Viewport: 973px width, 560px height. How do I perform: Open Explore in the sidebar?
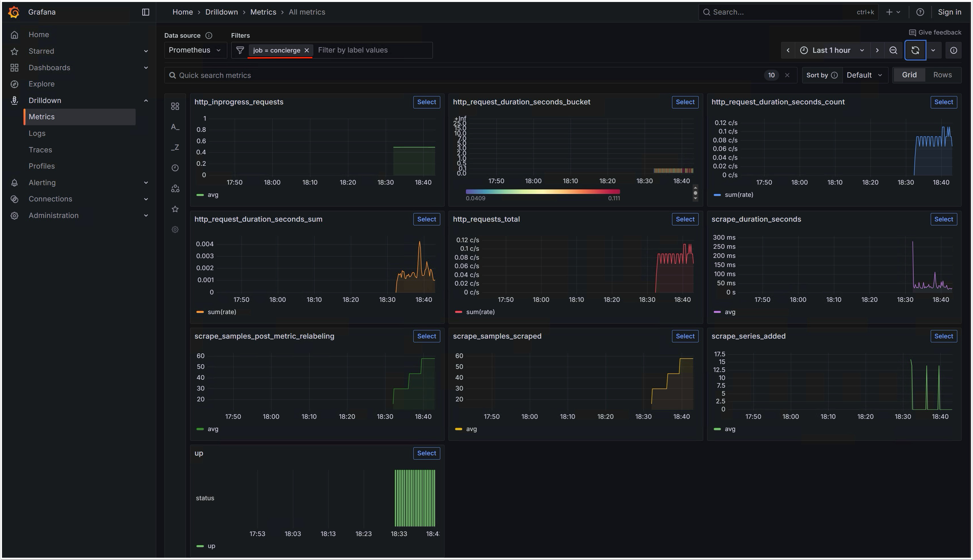point(42,84)
